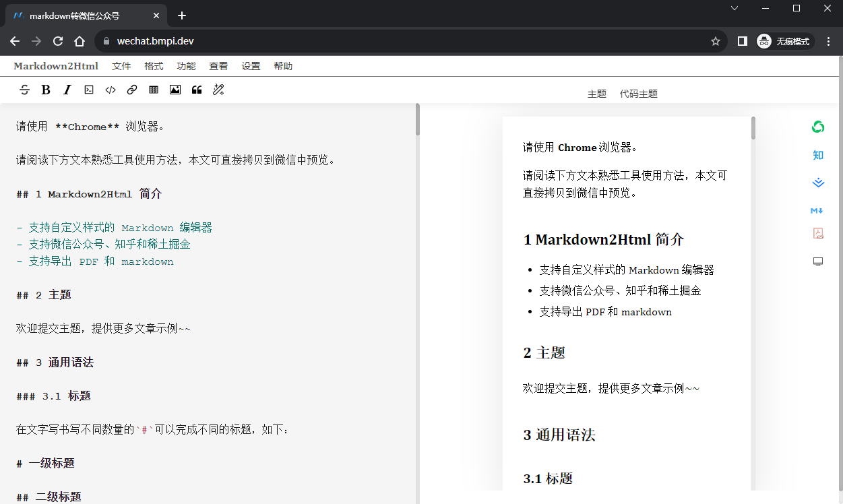The width and height of the screenshot is (843, 504).
Task: Open the 查看 menu
Action: [218, 66]
